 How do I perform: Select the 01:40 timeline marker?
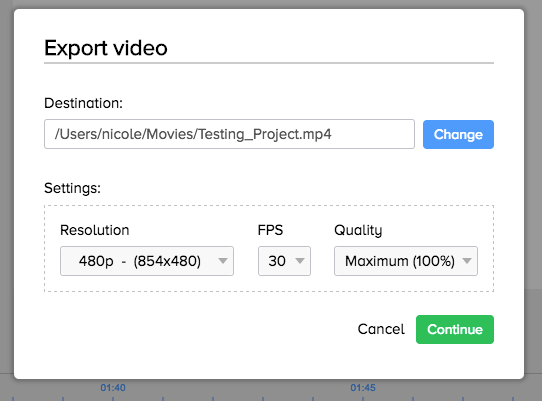pos(113,388)
